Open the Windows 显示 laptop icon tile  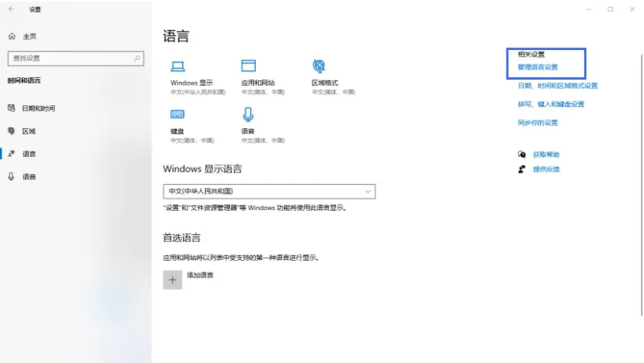[x=178, y=66]
